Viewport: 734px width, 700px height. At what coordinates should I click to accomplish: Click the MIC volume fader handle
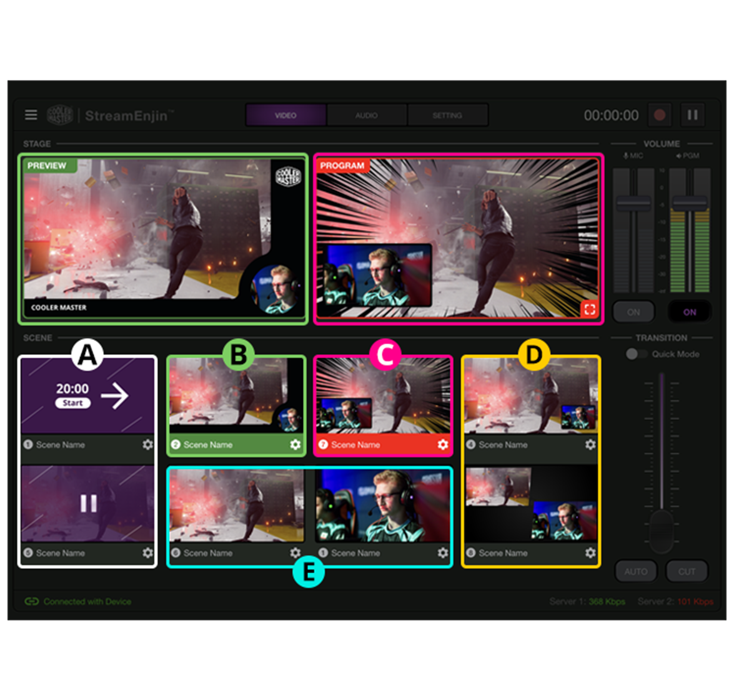coord(633,203)
